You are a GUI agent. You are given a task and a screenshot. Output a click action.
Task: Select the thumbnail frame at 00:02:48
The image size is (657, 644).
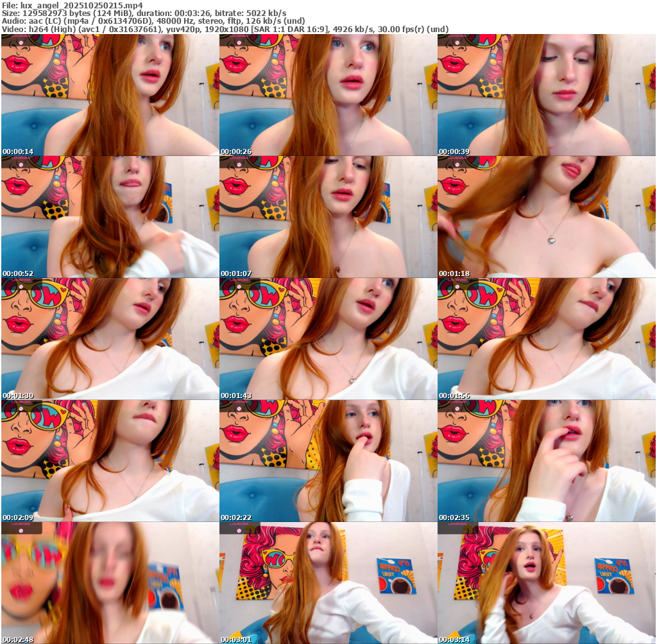110,583
